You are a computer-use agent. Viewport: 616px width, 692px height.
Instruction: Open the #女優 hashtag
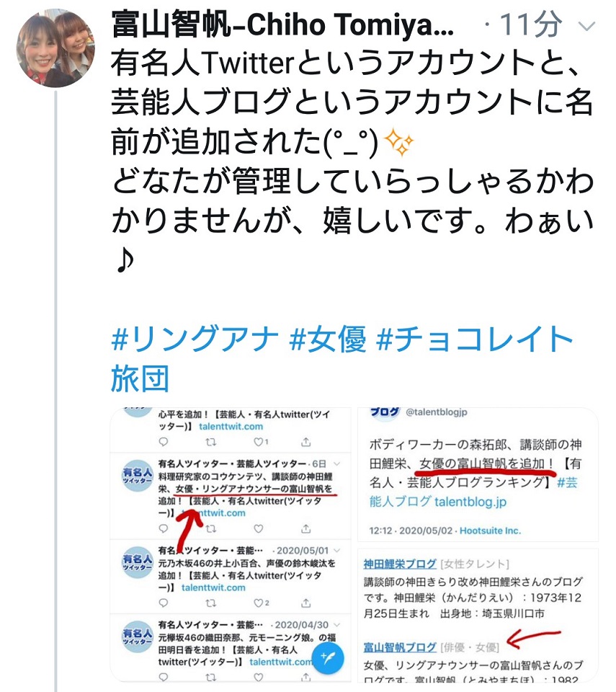327,339
